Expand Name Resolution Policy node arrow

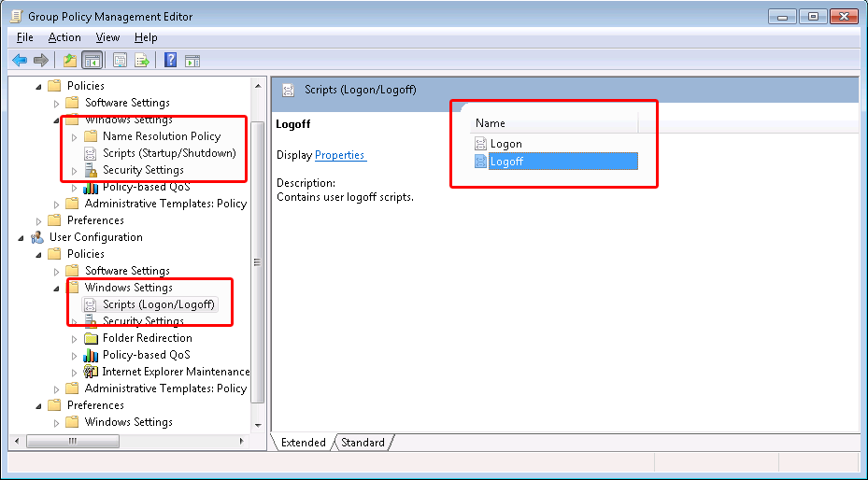(x=74, y=137)
